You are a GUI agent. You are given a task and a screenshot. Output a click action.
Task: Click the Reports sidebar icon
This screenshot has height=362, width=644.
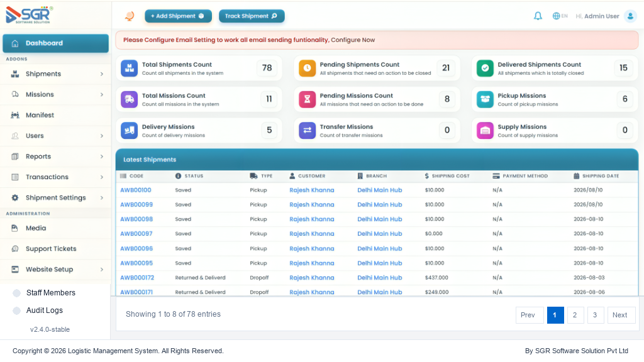click(x=15, y=156)
